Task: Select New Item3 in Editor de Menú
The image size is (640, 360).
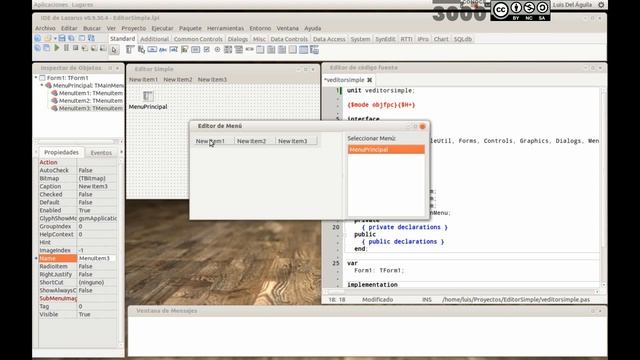Action: click(293, 141)
